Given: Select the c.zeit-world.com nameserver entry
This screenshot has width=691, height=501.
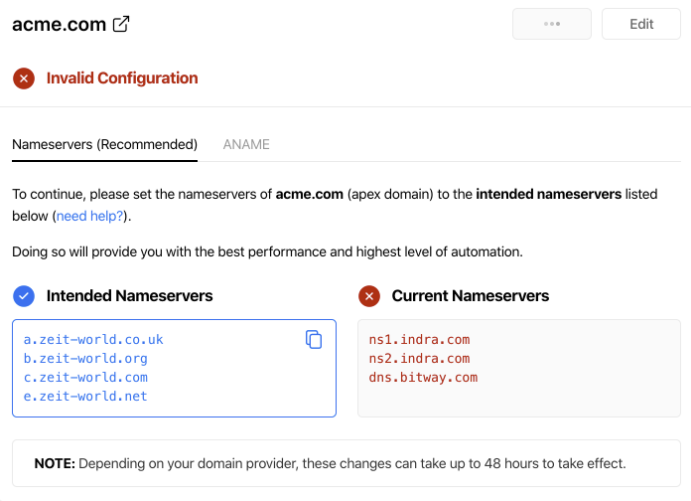Looking at the screenshot, I should click(85, 378).
